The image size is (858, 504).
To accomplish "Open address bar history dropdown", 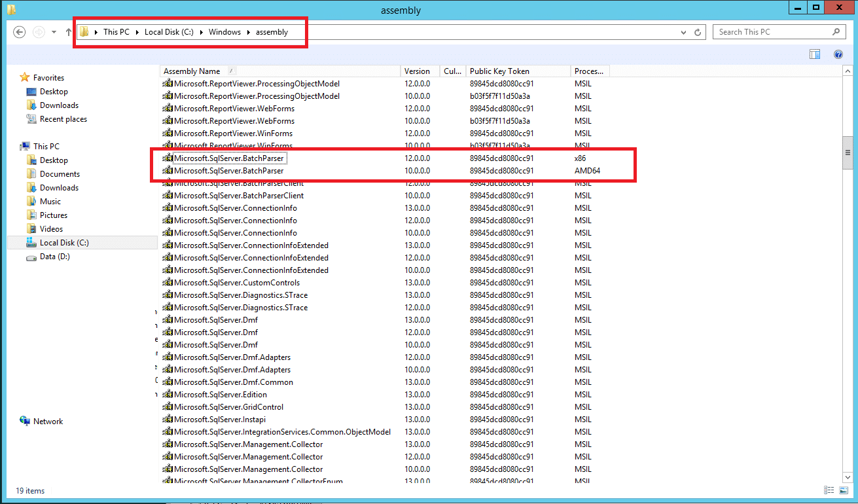I will click(684, 32).
